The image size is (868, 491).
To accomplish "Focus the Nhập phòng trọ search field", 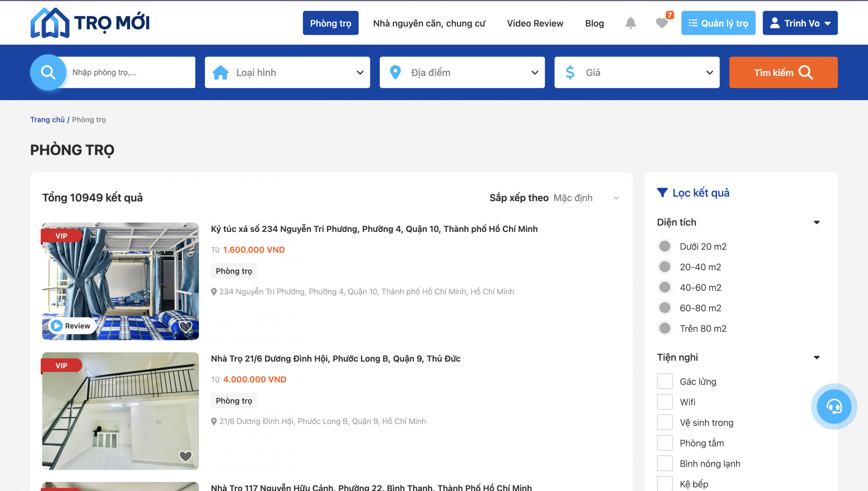I will click(129, 72).
